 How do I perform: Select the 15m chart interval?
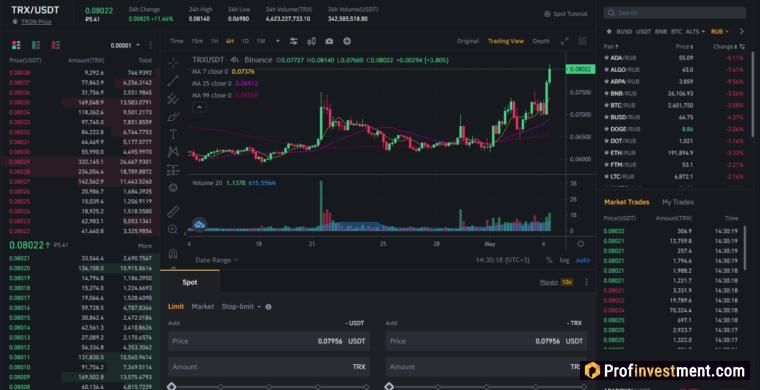(197, 41)
